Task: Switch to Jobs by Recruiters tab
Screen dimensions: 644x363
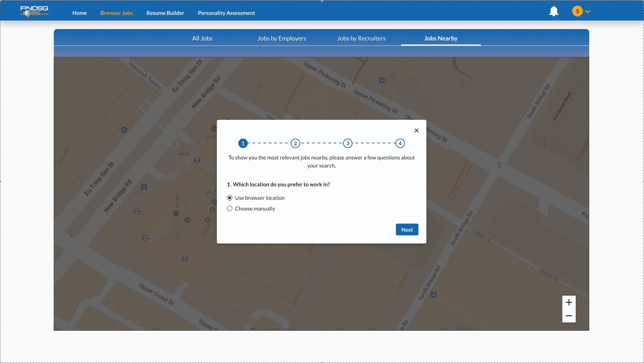Action: click(x=361, y=38)
